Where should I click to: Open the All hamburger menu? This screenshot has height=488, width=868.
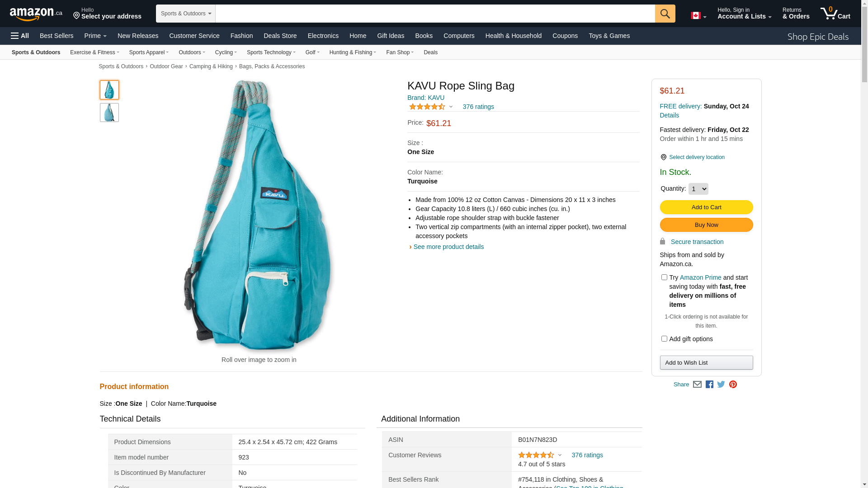(x=20, y=36)
